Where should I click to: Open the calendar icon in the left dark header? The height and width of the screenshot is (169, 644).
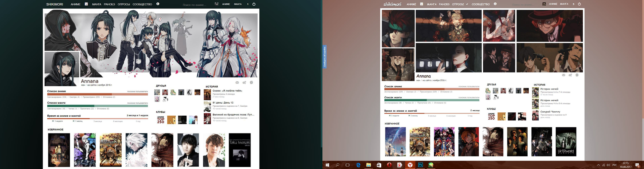coord(86,4)
